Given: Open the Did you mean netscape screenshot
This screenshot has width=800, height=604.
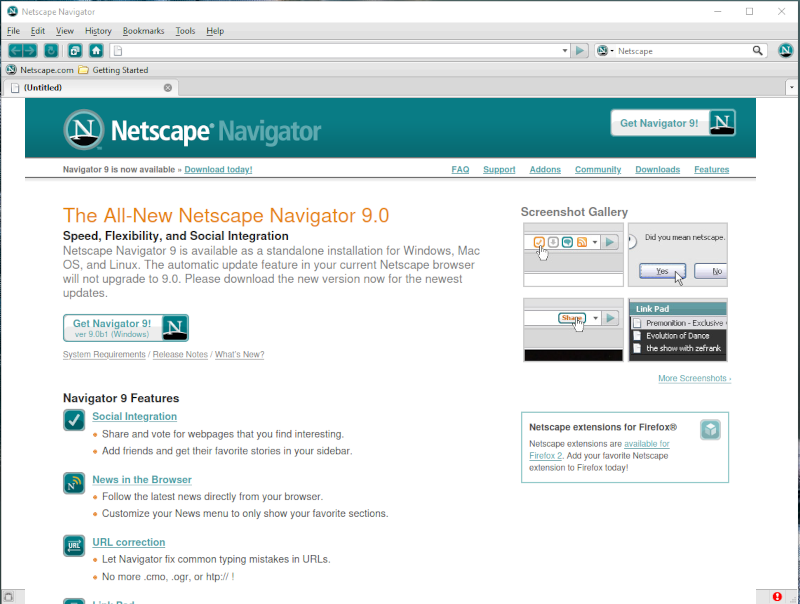Looking at the screenshot, I should (678, 255).
